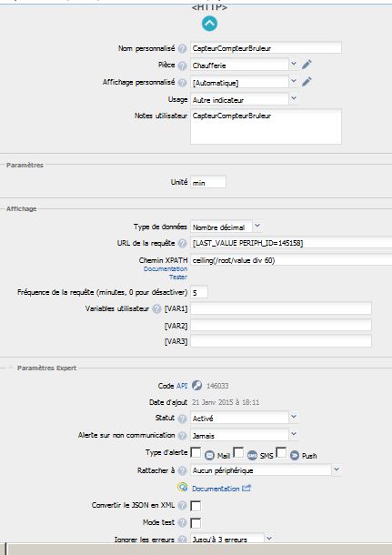
Task: Expand the Type de données dropdown
Action: (226, 227)
